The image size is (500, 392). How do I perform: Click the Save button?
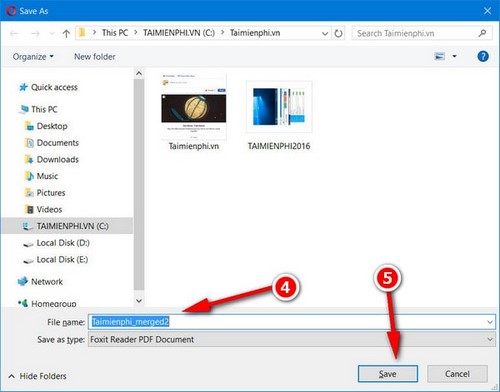[388, 374]
